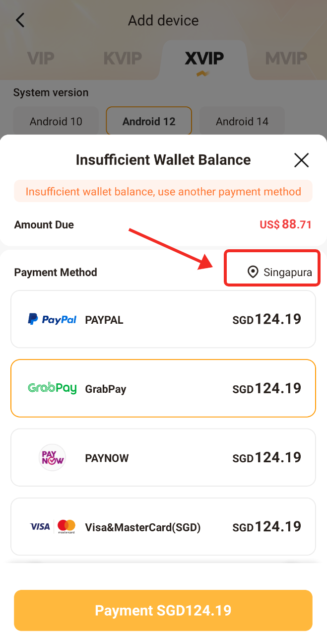327x644 pixels.
Task: Click the PayNow round logo
Action: 52,457
